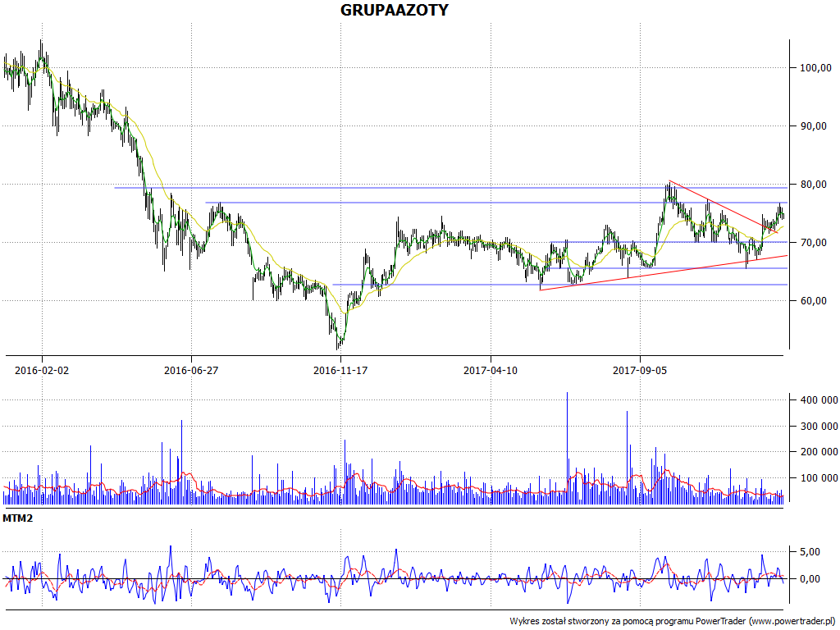Screen dimensions: 840x630
Task: Click the red ascending support trendline
Action: (663, 273)
